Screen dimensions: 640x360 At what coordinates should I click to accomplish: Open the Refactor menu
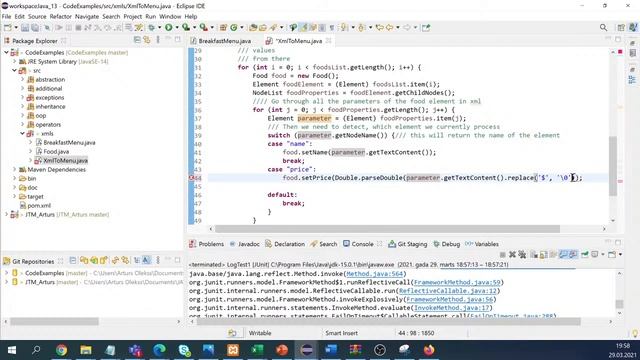click(x=61, y=16)
